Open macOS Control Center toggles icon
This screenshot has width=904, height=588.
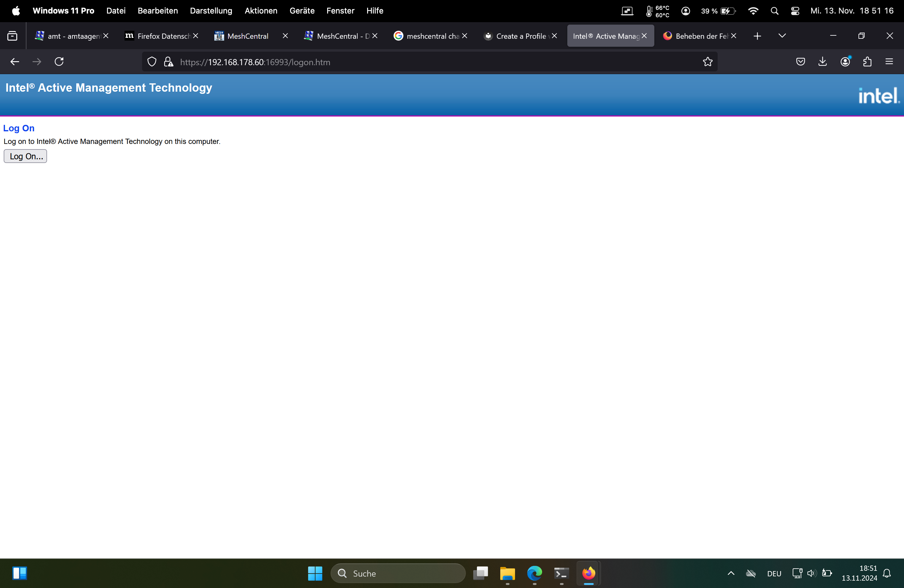pos(795,11)
